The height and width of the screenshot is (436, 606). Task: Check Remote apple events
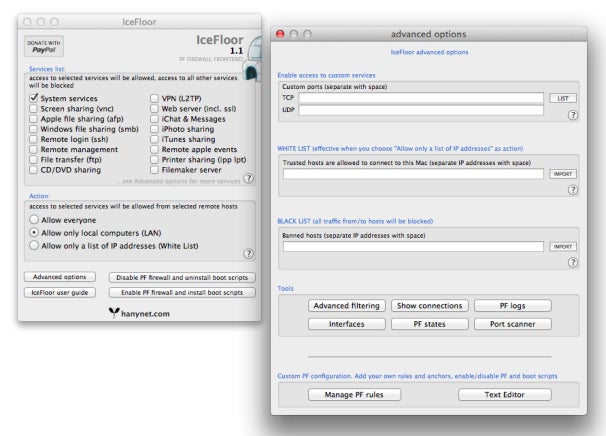tap(154, 149)
